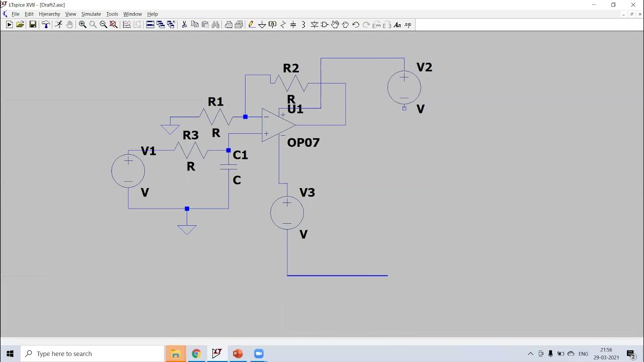Click the Tile Windows toolbar icon
Image resolution: width=644 pixels, height=362 pixels.
[x=150, y=25]
